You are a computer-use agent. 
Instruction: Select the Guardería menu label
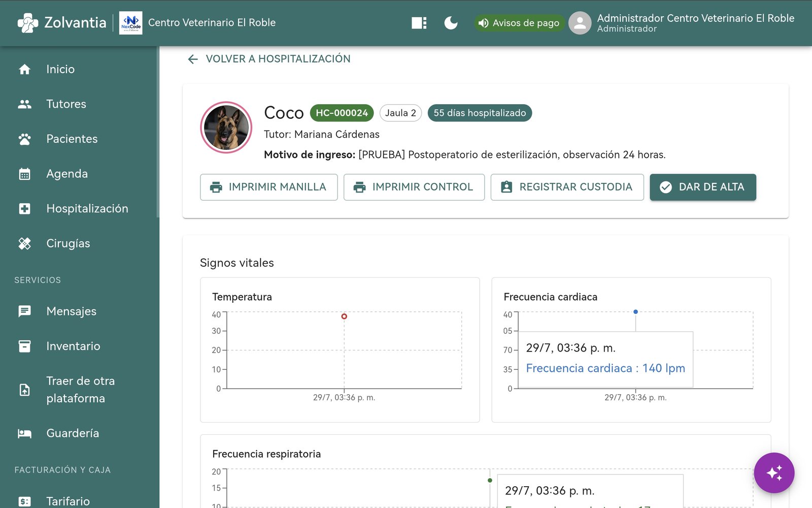73,433
